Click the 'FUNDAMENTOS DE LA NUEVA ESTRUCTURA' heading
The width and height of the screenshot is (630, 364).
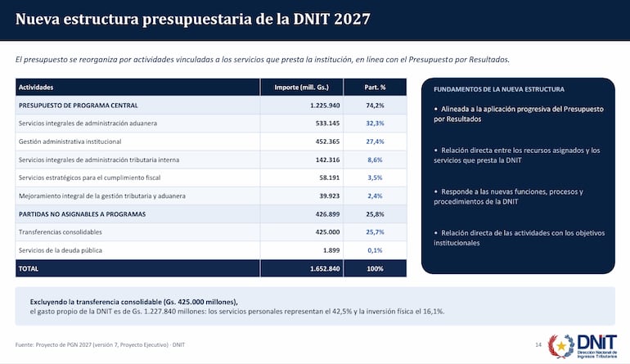click(498, 89)
